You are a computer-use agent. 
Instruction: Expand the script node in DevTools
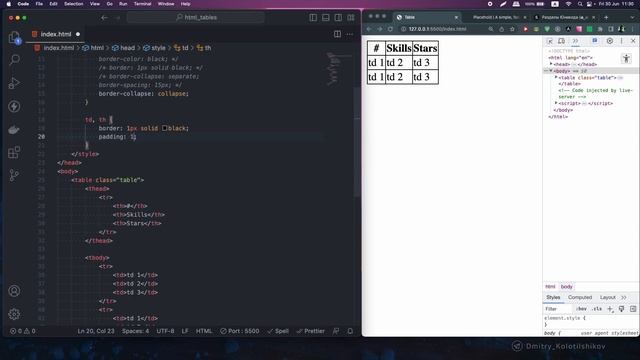[556, 103]
